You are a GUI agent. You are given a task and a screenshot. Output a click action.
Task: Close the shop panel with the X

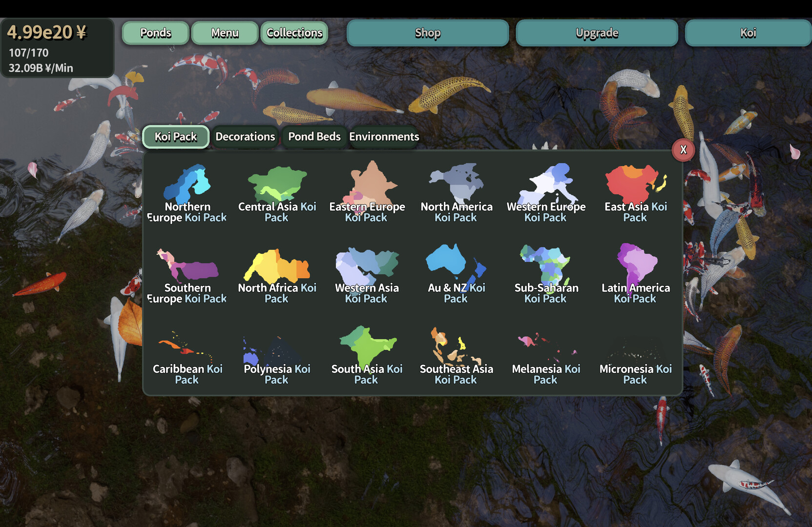pos(683,150)
